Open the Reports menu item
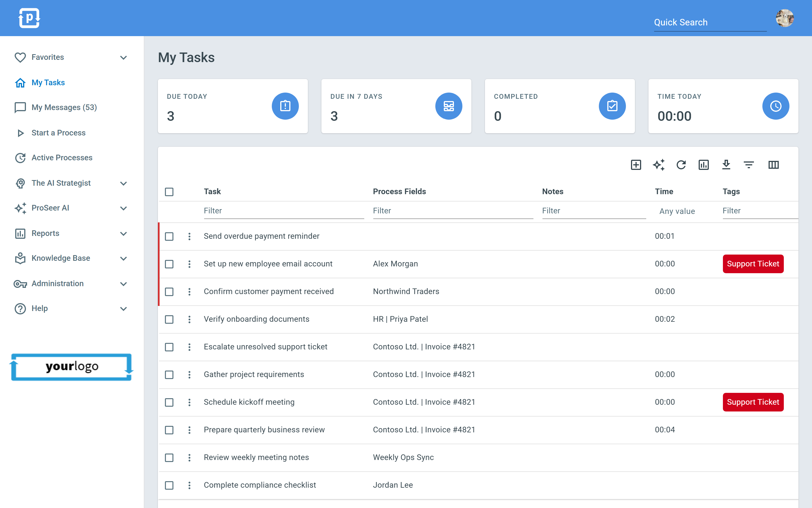 click(45, 233)
